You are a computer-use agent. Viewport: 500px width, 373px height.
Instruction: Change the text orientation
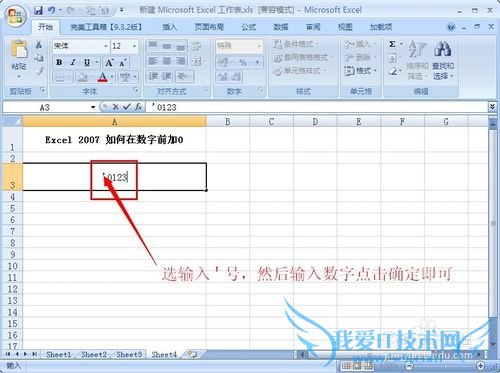tap(182, 77)
